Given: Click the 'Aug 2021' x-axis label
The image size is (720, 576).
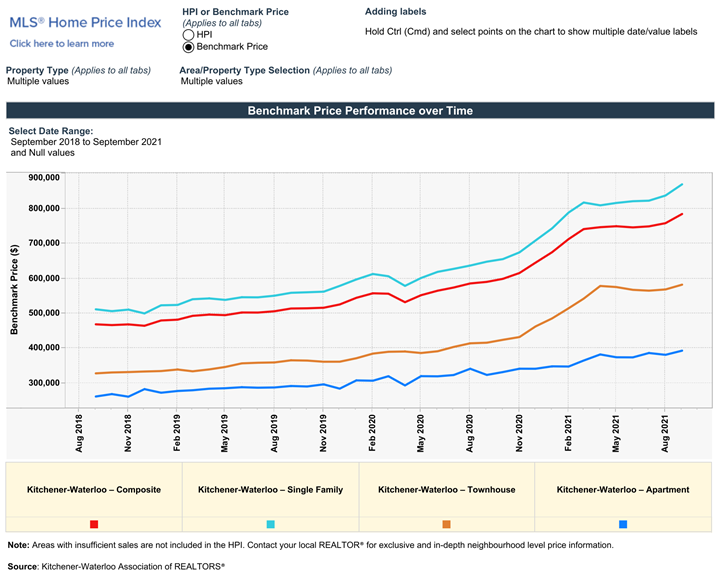Looking at the screenshot, I should tap(665, 433).
